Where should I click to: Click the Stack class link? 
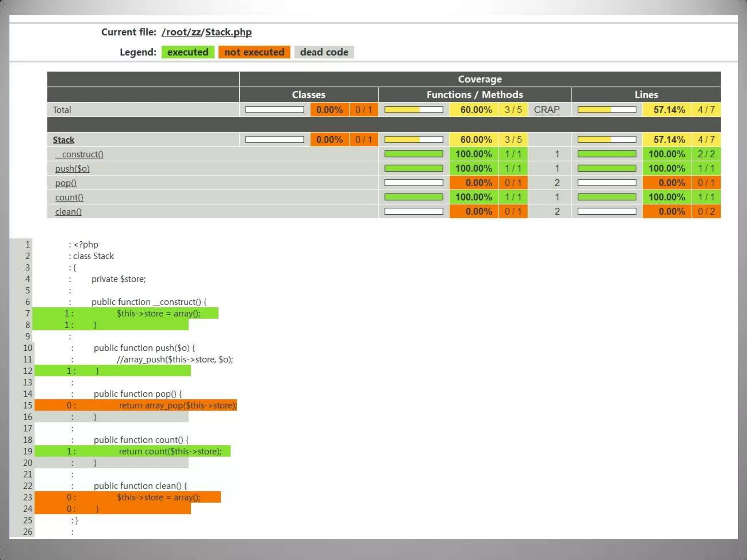(63, 140)
